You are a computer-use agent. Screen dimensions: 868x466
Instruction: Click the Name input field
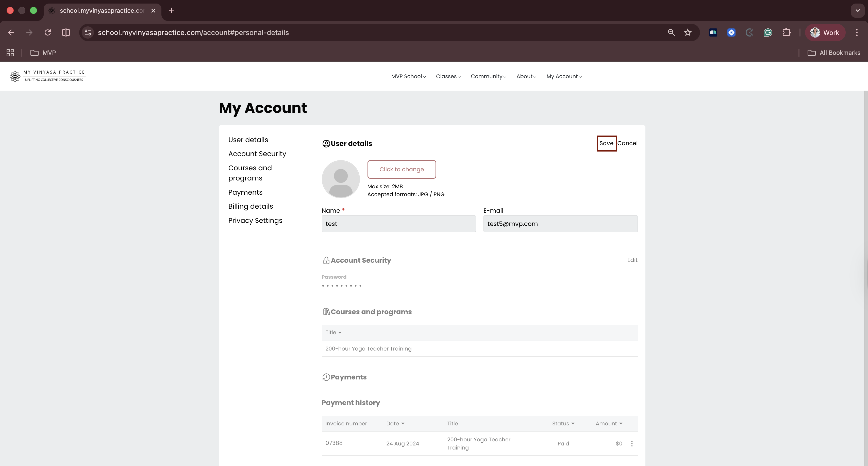click(399, 224)
